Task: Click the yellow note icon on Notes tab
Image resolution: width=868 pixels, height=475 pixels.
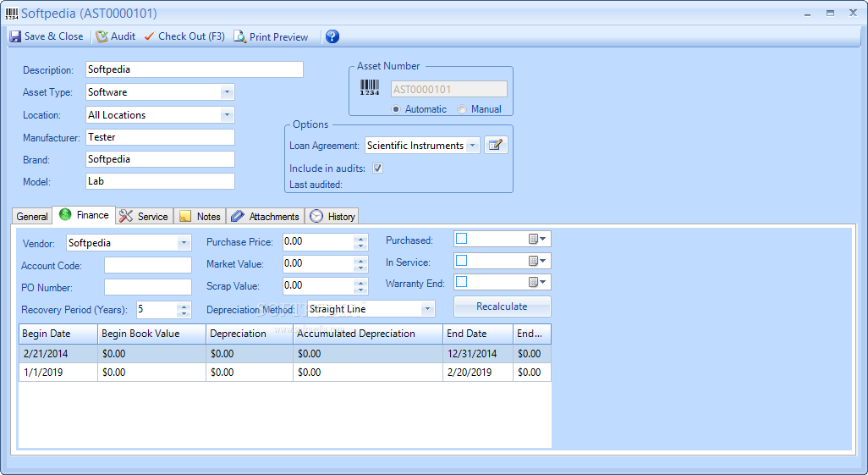Action: (185, 217)
